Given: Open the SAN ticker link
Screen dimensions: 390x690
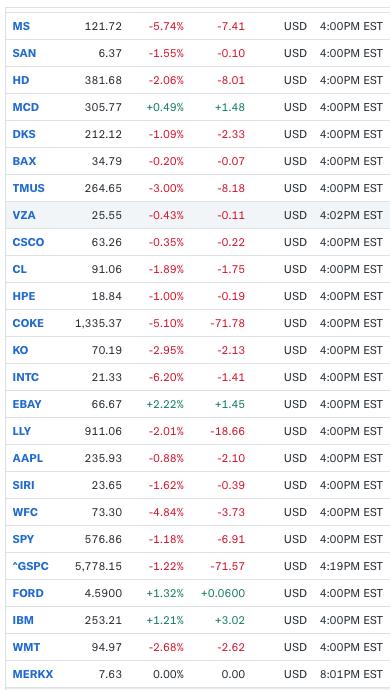Looking at the screenshot, I should (24, 53).
